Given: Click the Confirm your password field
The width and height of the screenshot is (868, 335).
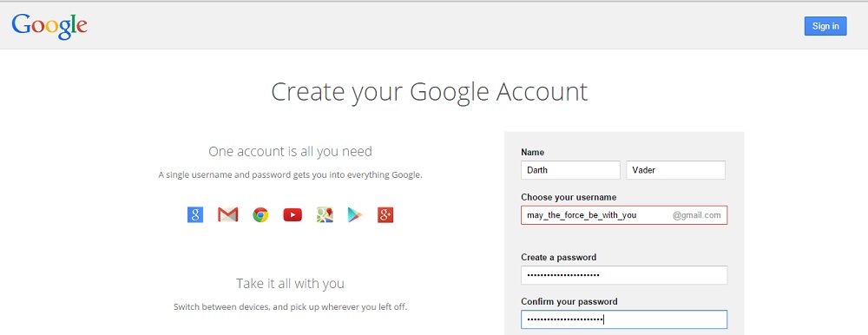Looking at the screenshot, I should (624, 319).
